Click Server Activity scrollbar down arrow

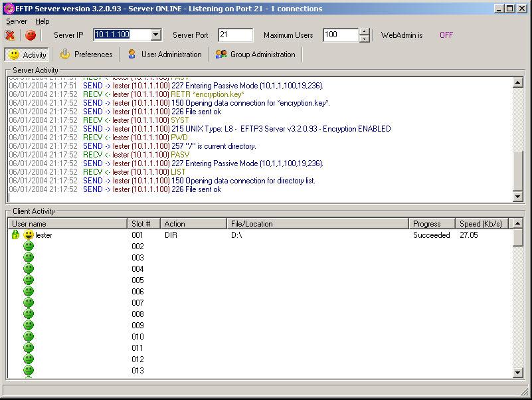pyautogui.click(x=518, y=196)
